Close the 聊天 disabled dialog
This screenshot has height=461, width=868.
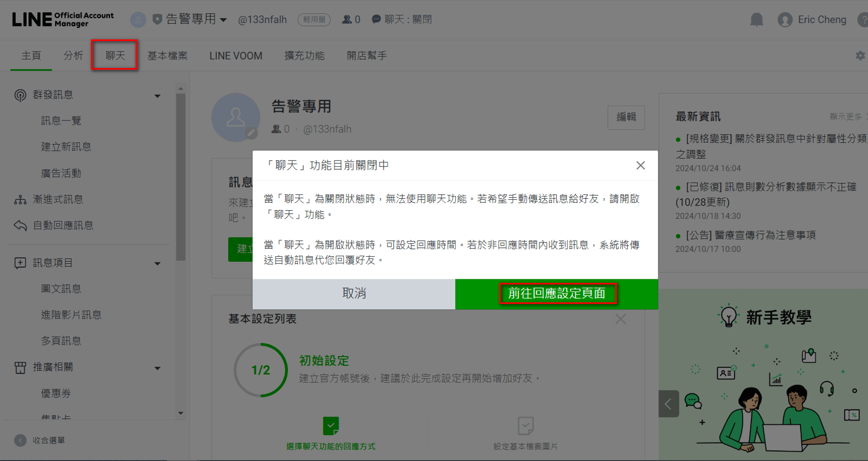(640, 165)
